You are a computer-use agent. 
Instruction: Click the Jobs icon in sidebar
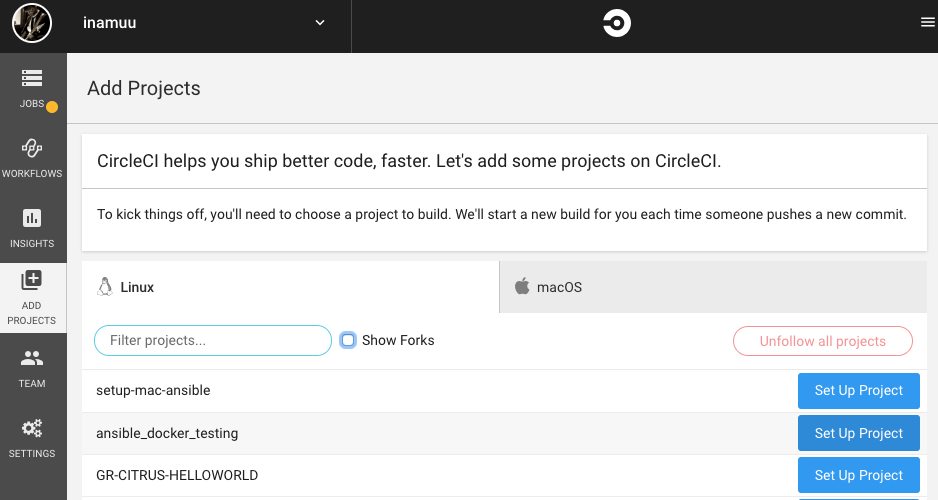pos(32,79)
